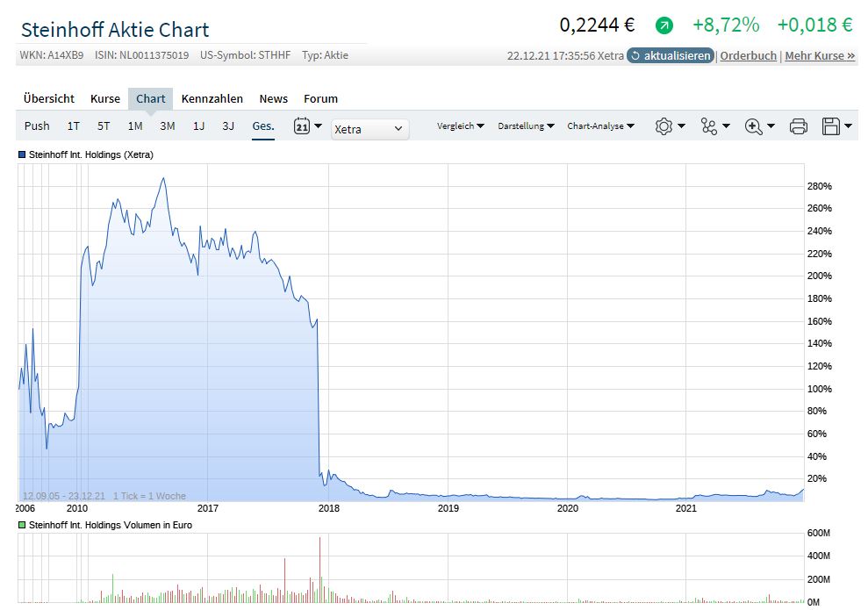The width and height of the screenshot is (868, 610).
Task: Open the Darstellung dropdown
Action: pos(526,126)
